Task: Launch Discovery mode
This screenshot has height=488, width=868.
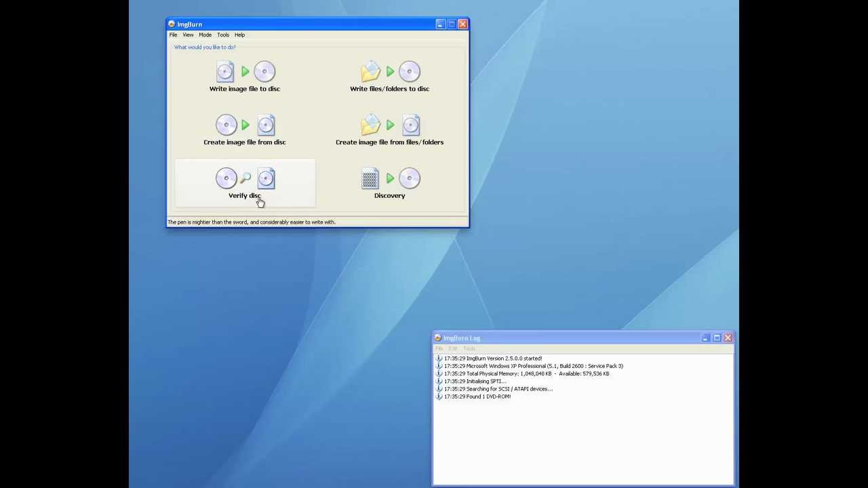Action: (389, 184)
